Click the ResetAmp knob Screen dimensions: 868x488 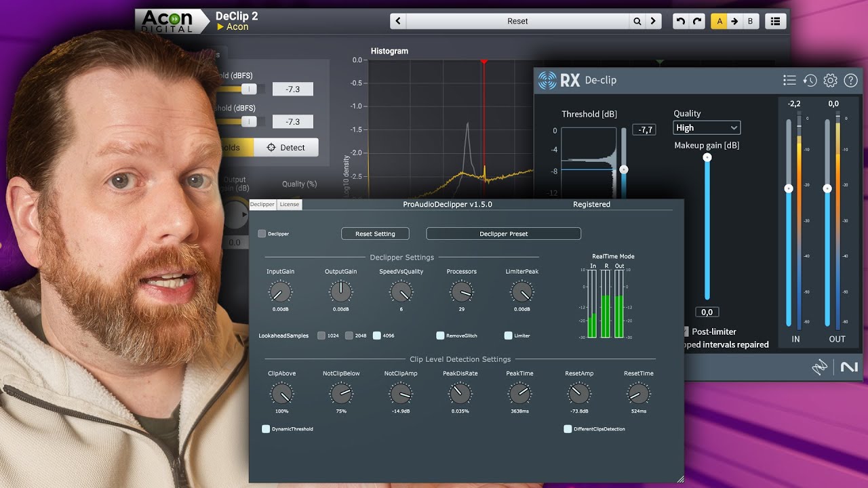pos(578,394)
